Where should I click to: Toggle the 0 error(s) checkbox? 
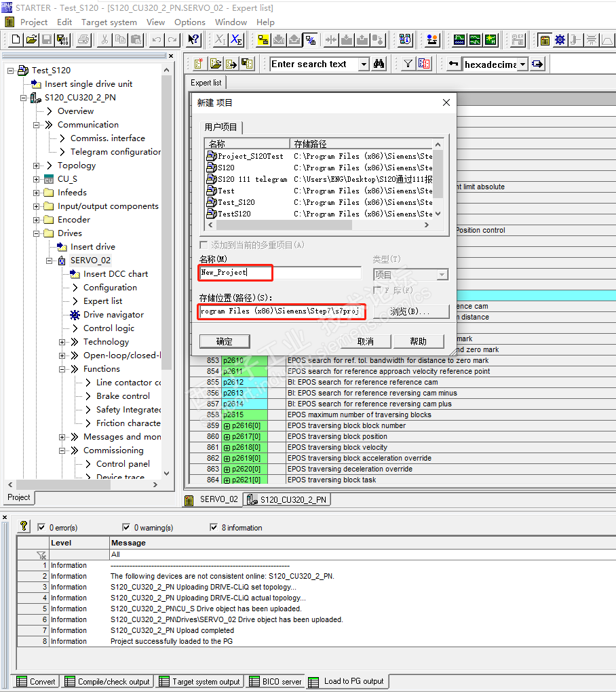tap(41, 527)
